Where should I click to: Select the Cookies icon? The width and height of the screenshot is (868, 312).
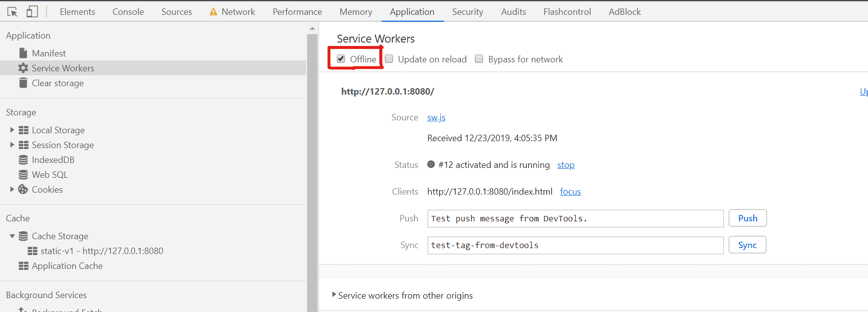pyautogui.click(x=23, y=190)
